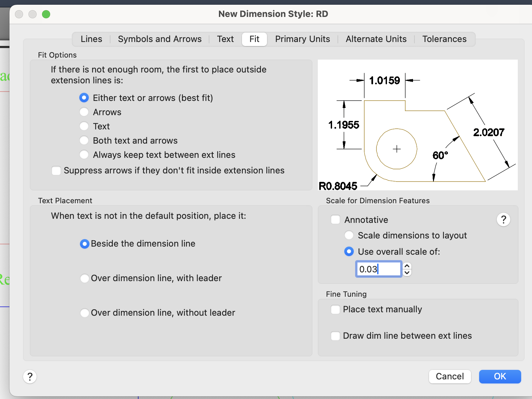
Task: Increment overall scale with stepper up arrow
Action: click(x=407, y=266)
